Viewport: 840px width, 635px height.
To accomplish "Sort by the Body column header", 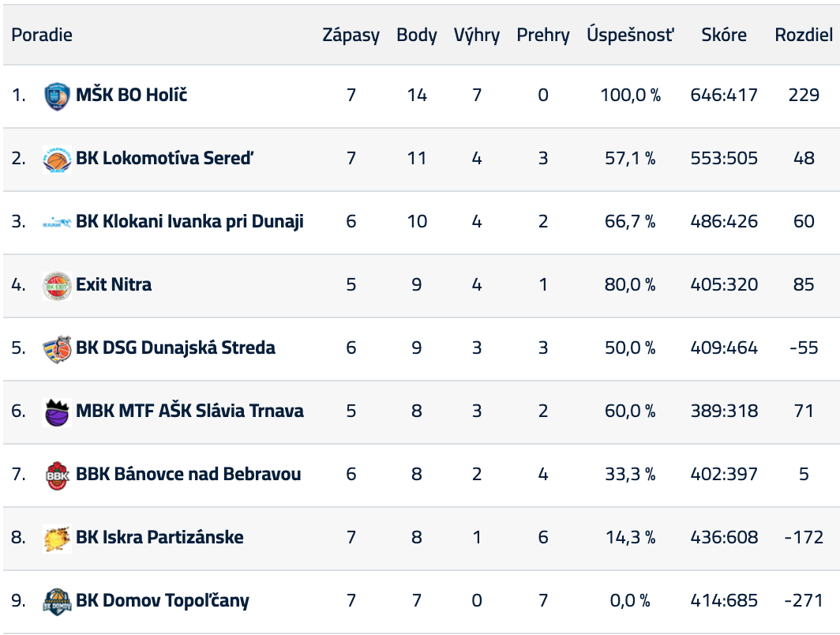I will pyautogui.click(x=417, y=35).
